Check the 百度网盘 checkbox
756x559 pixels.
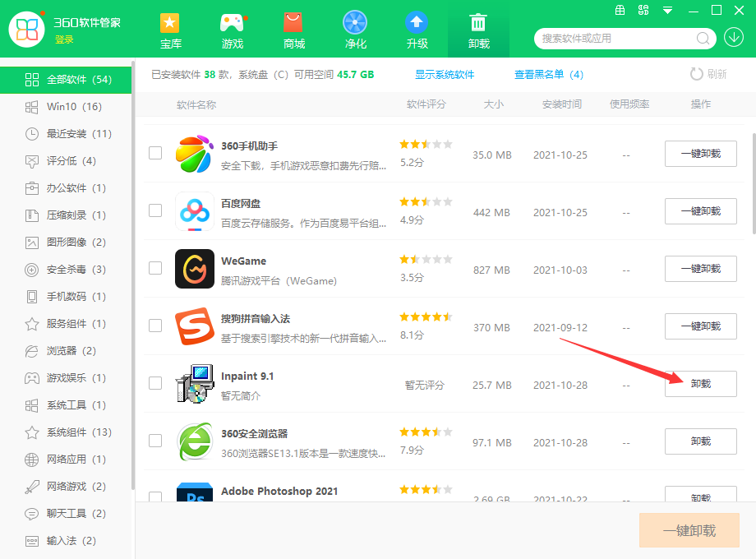click(155, 210)
